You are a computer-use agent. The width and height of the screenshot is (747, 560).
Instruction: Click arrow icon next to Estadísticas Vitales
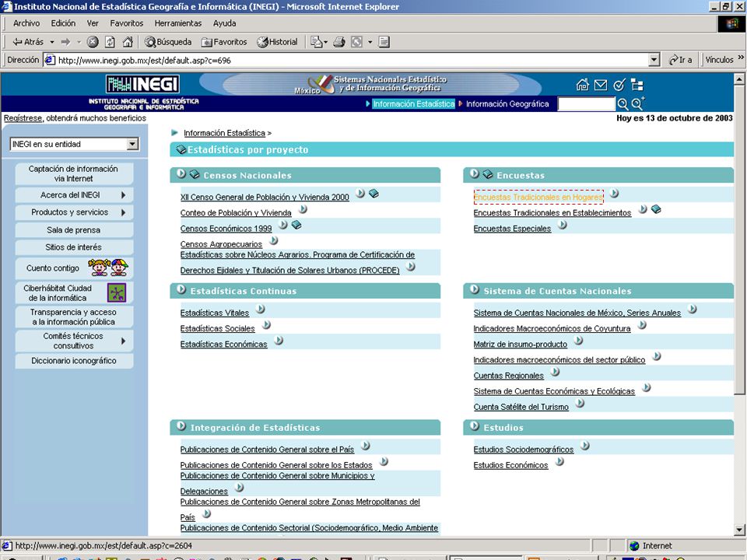[261, 309]
